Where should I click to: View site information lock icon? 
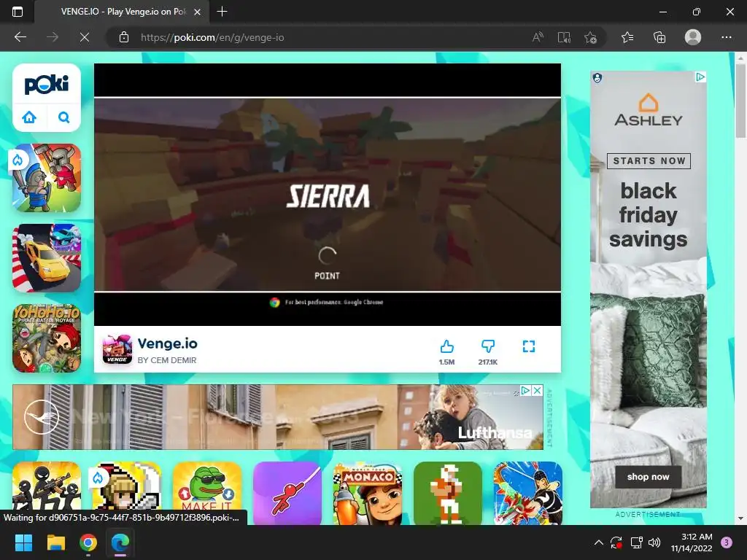tap(124, 37)
